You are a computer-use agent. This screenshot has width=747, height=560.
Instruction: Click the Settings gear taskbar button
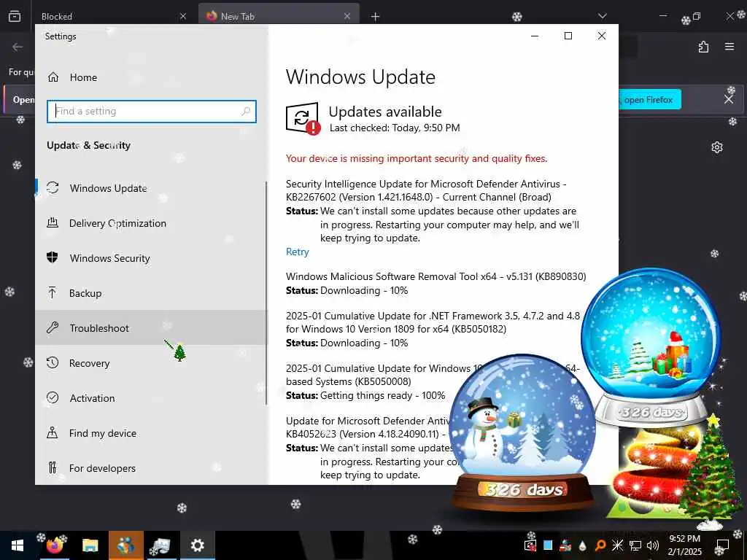tap(197, 545)
